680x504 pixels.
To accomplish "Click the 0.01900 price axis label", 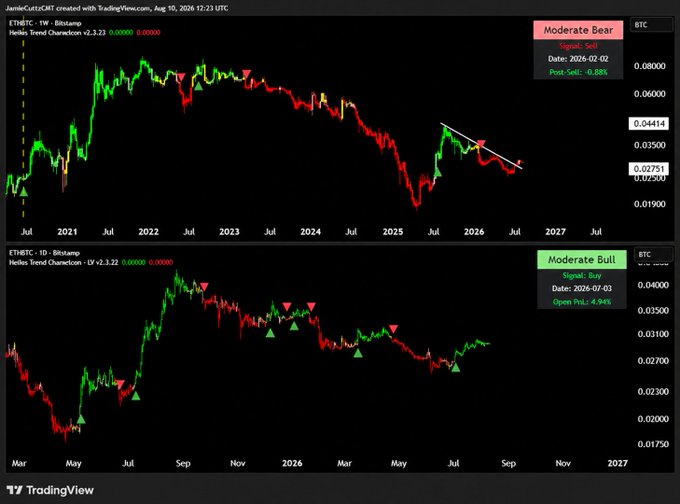I will pyautogui.click(x=649, y=204).
